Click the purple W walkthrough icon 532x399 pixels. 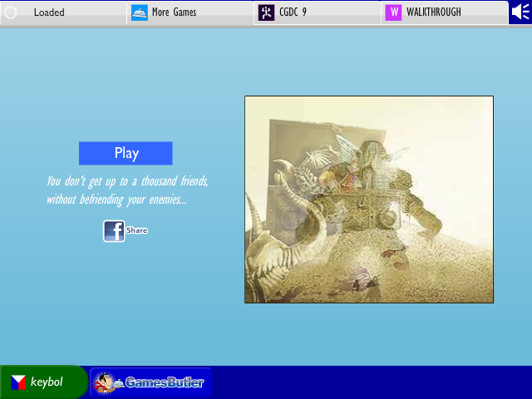393,13
